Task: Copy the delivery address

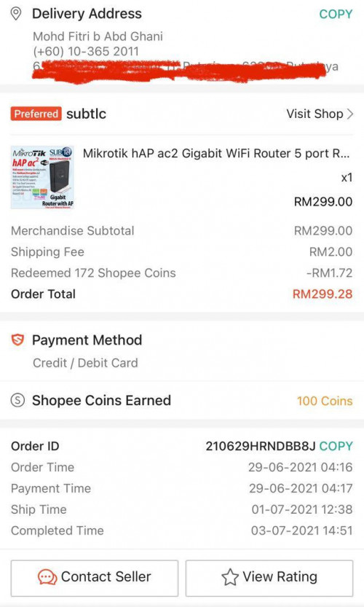Action: click(336, 15)
